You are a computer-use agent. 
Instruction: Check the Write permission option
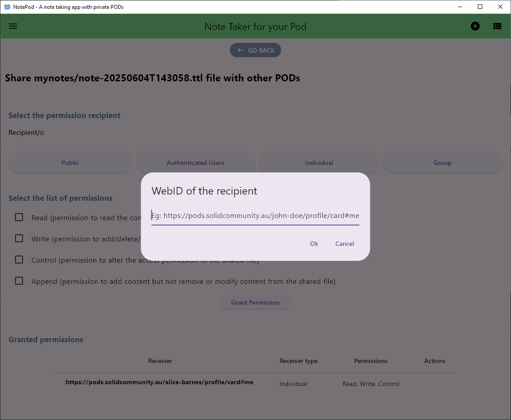point(19,238)
